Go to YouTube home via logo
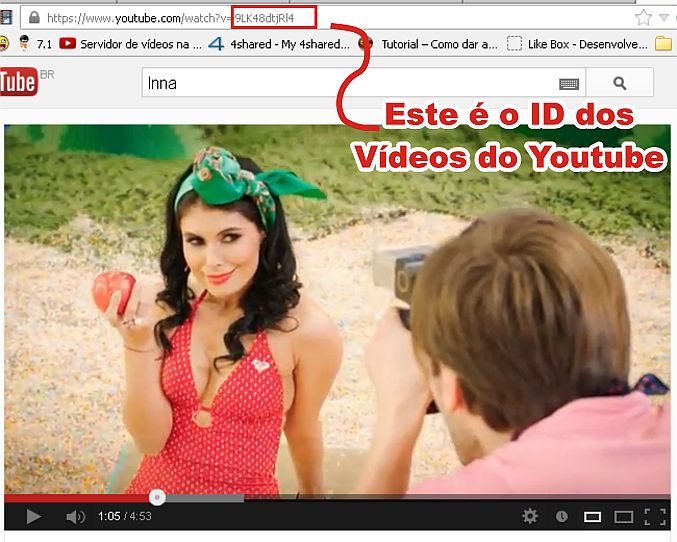Viewport: 677px width, 542px height. tap(19, 82)
